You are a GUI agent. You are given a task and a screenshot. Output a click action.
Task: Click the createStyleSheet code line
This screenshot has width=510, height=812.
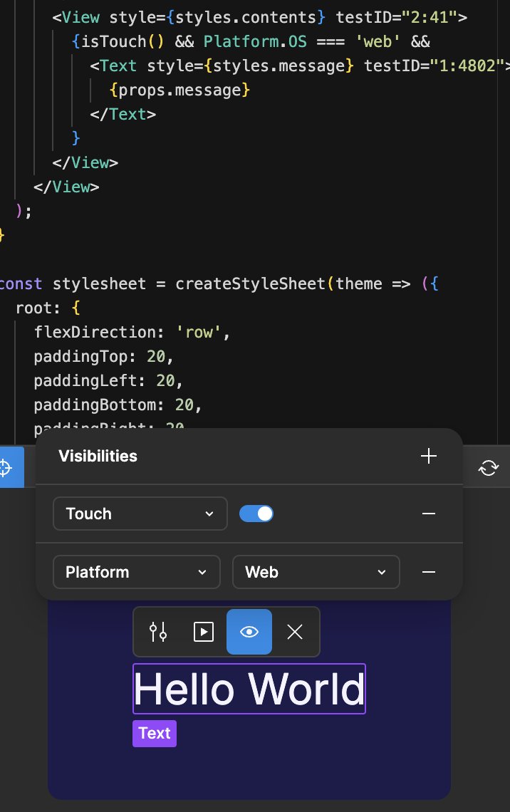(x=219, y=283)
